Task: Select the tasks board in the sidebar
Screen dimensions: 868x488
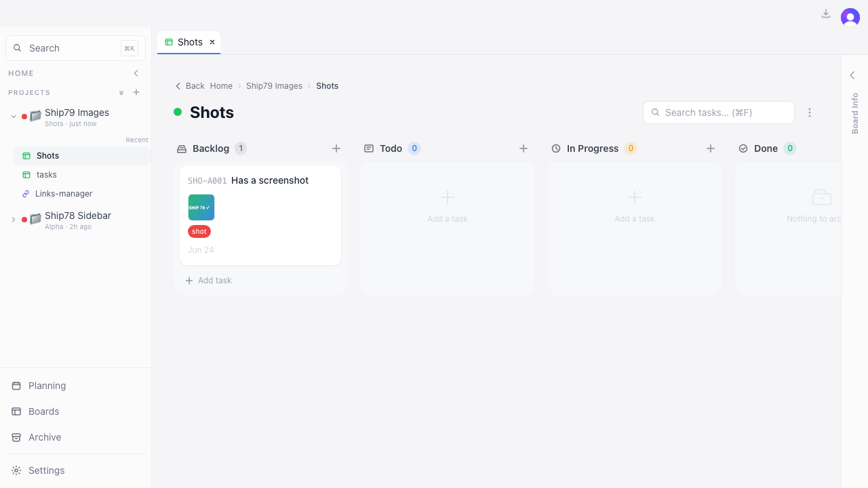Action: pyautogui.click(x=82, y=175)
